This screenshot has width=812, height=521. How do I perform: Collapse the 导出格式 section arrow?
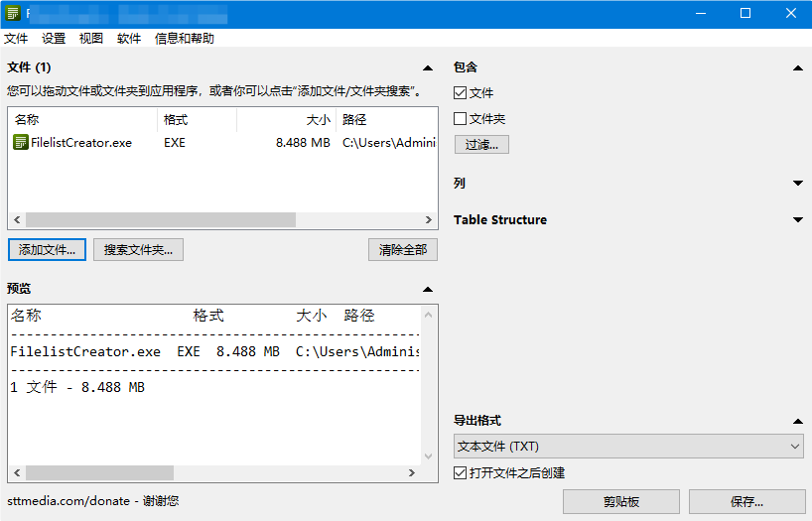(798, 421)
